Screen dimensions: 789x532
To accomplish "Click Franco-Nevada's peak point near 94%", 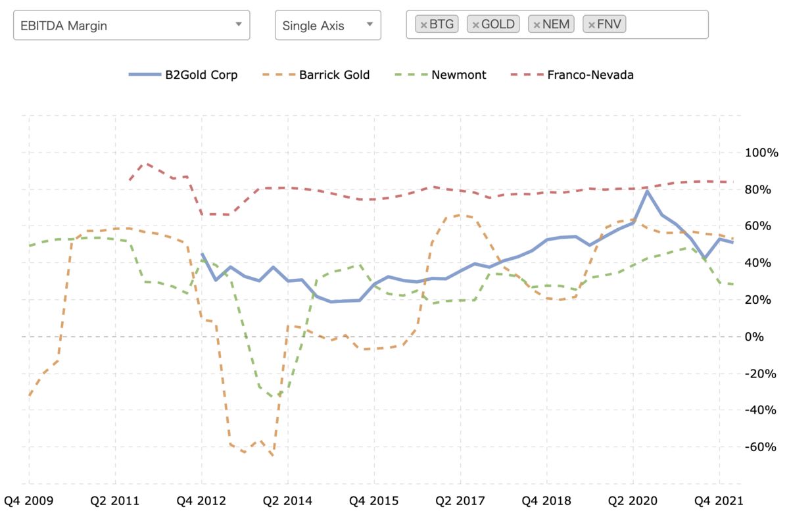I will (x=145, y=163).
